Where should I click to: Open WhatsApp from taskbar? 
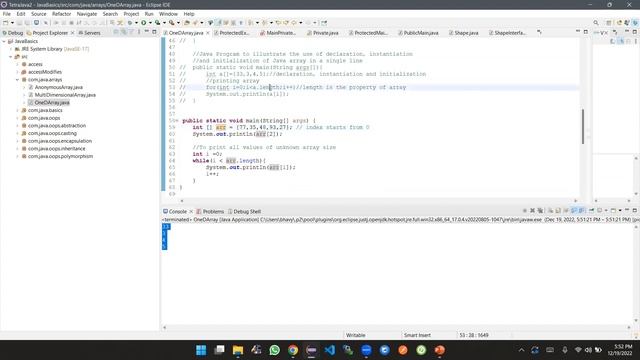click(x=275, y=350)
